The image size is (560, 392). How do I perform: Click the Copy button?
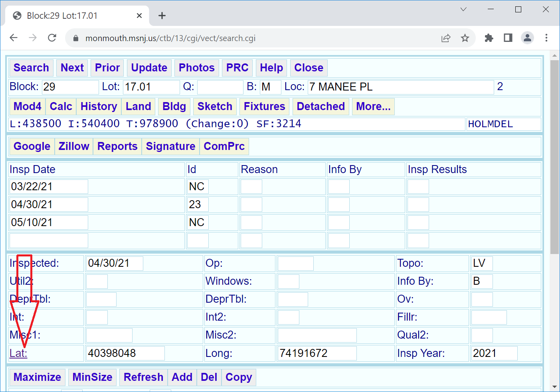pyautogui.click(x=239, y=377)
